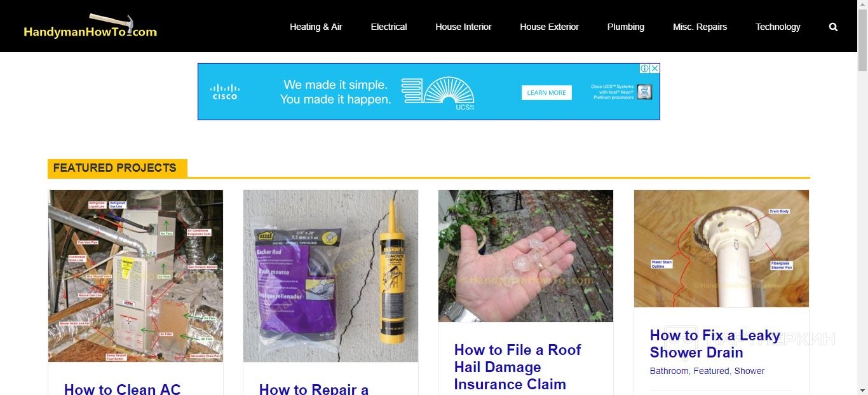Open the House Exterior menu
Viewport: 868px width, 395px height.
[549, 27]
